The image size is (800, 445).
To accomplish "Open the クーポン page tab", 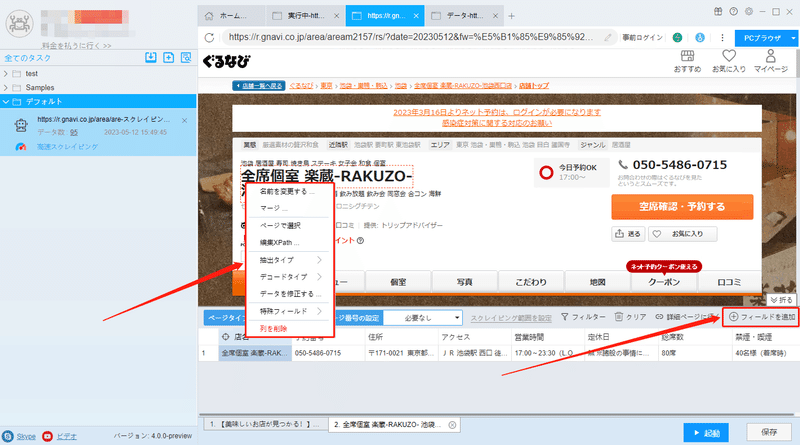I will [664, 282].
